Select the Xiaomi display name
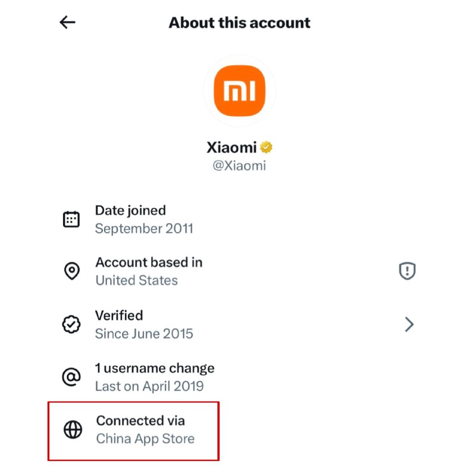 click(231, 147)
